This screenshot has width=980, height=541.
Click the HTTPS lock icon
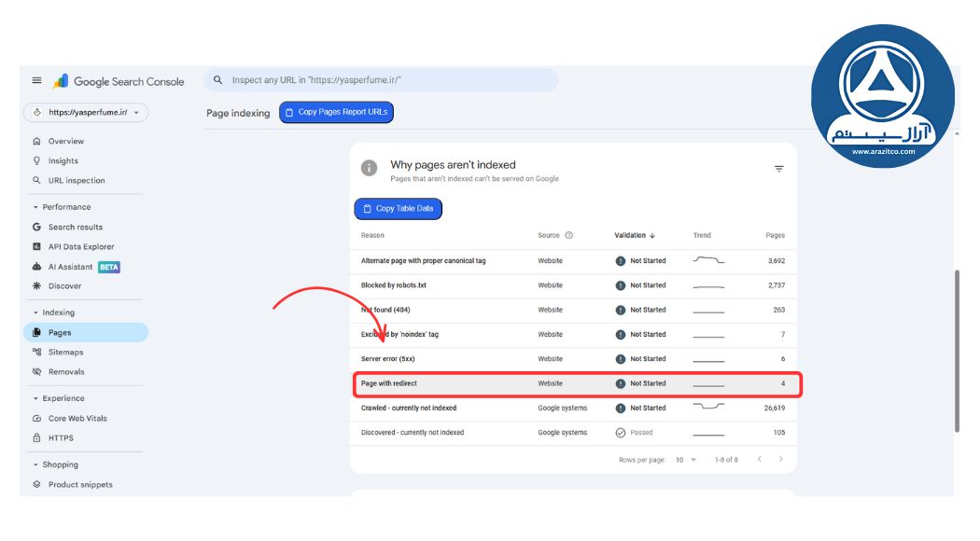tap(37, 437)
